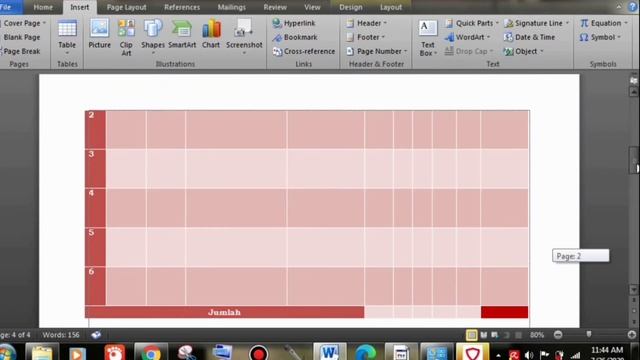Click the vertical scrollbar thumb
Screen dimensions: 640x360
(x=634, y=160)
